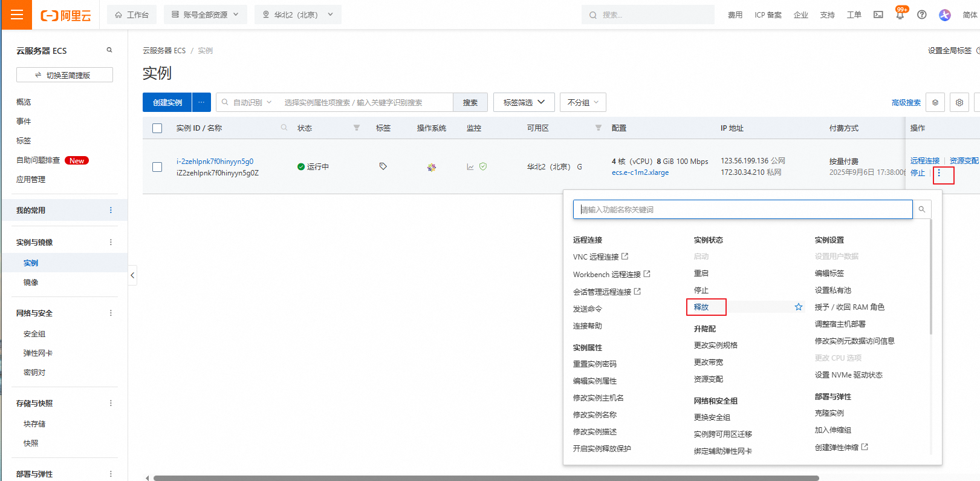Click the filter icon on 状态 column

(357, 128)
